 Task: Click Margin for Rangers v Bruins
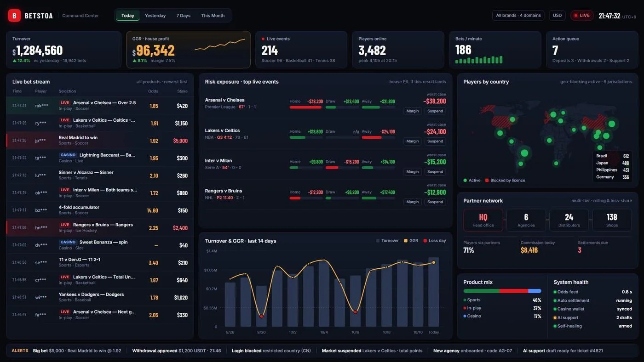[x=413, y=202]
